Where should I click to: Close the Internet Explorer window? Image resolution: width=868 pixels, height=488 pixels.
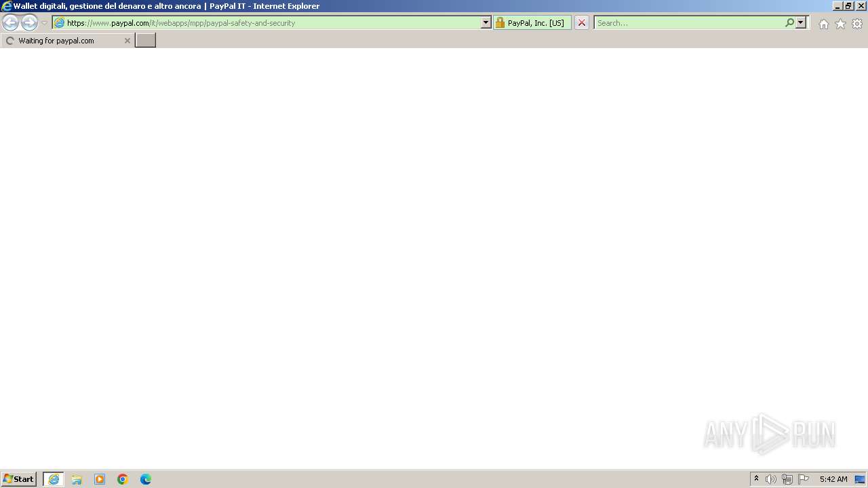pos(861,6)
